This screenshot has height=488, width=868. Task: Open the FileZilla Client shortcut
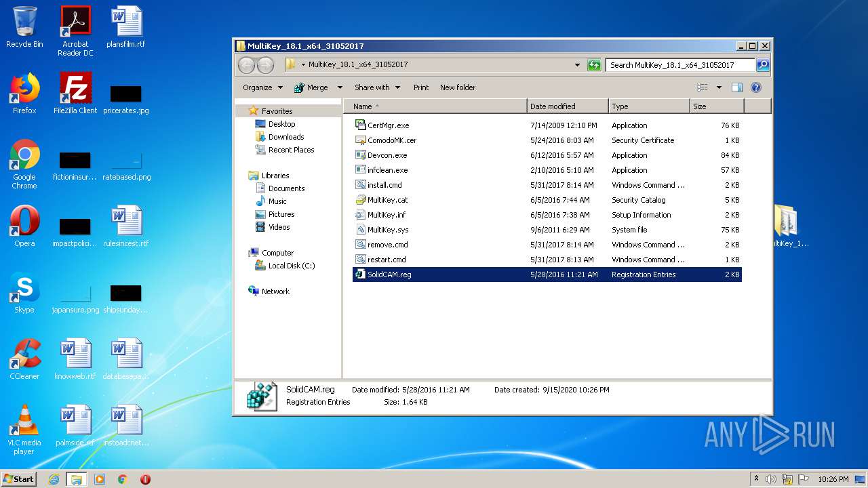75,94
